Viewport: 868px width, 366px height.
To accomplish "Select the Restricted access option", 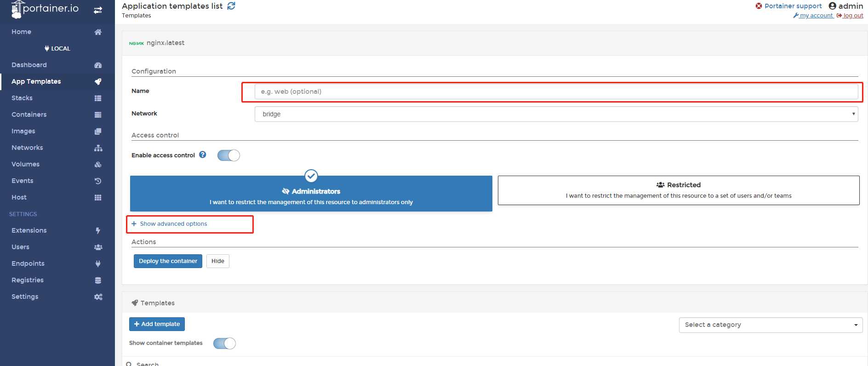I will coord(679,190).
